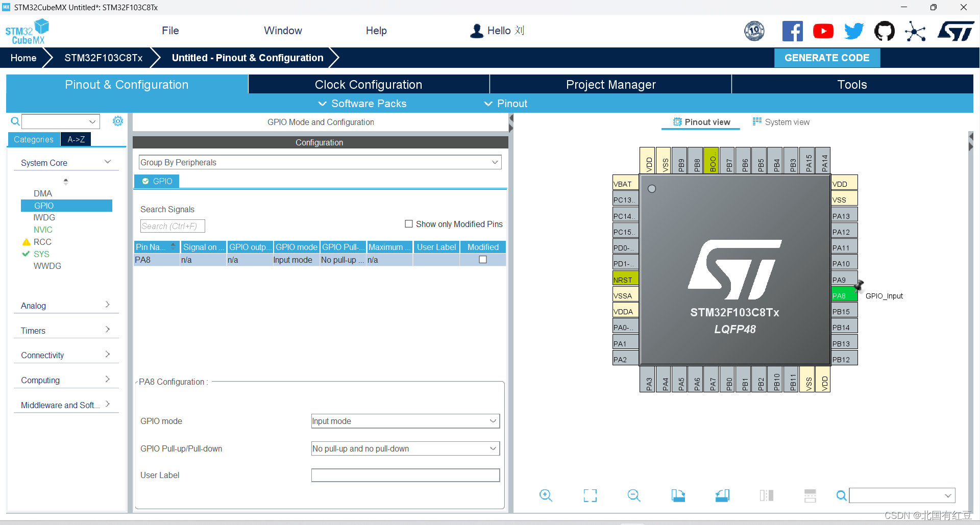
Task: Open the pin search combo box
Action: coord(902,495)
